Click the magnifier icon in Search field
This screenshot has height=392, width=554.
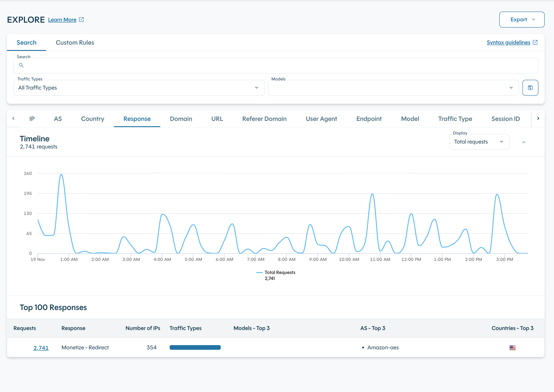point(21,65)
